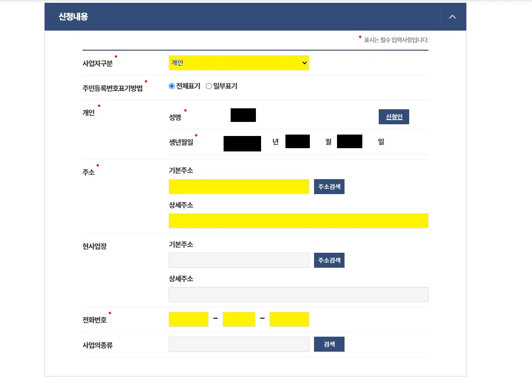The height and width of the screenshot is (392, 532).
Task: Click the 사업의종류 text field
Action: coord(239,344)
